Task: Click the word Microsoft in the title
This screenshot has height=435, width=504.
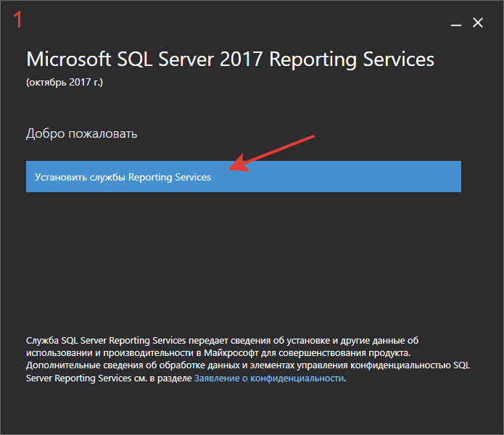Action: (69, 59)
